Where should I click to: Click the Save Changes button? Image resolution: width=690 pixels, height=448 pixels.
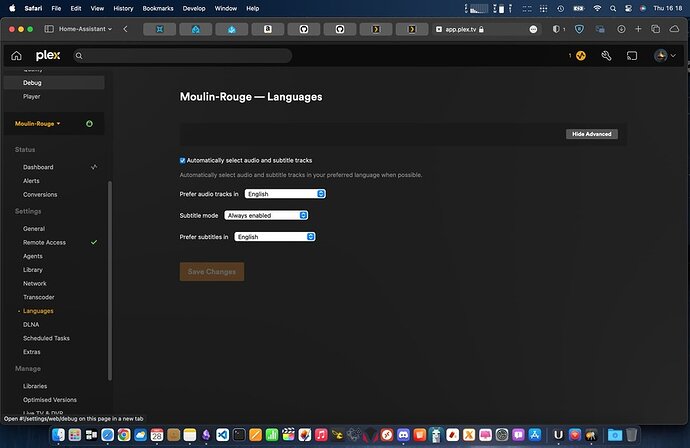[212, 272]
